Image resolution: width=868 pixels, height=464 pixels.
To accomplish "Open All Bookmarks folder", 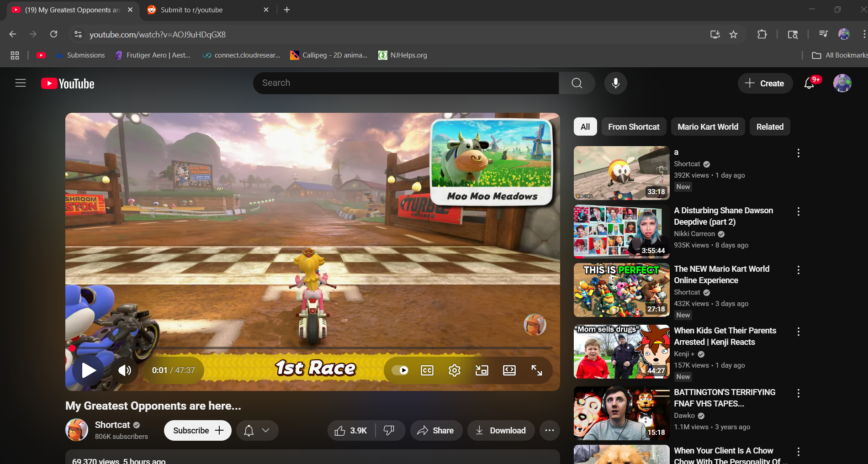I will (840, 55).
